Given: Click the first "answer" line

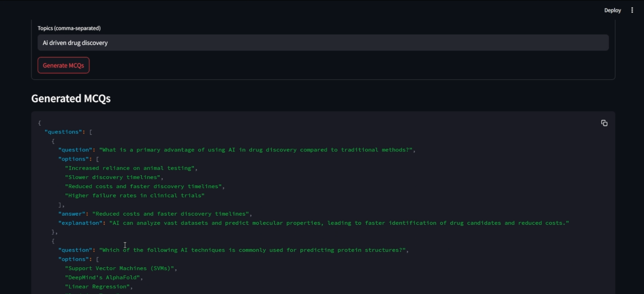Looking at the screenshot, I should coord(155,214).
